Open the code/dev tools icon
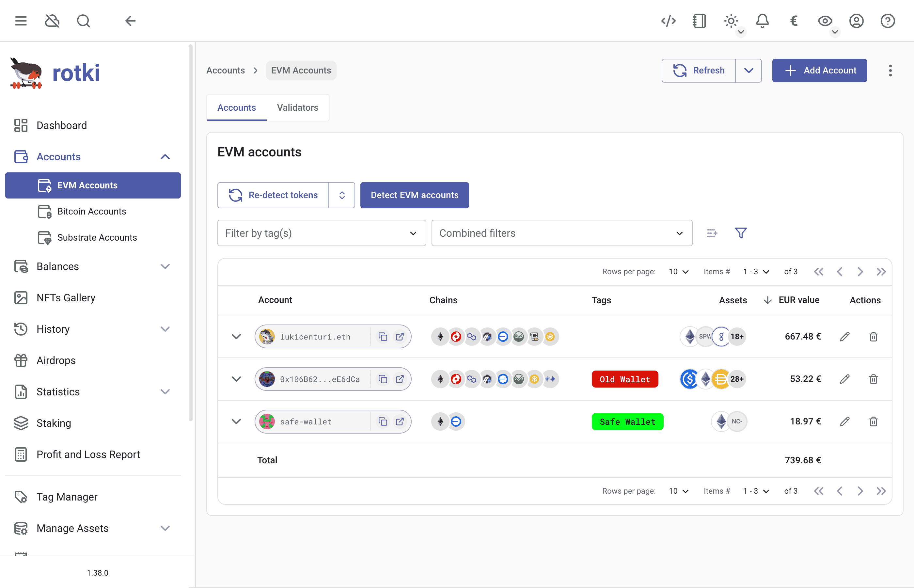This screenshot has width=914, height=588. [668, 21]
